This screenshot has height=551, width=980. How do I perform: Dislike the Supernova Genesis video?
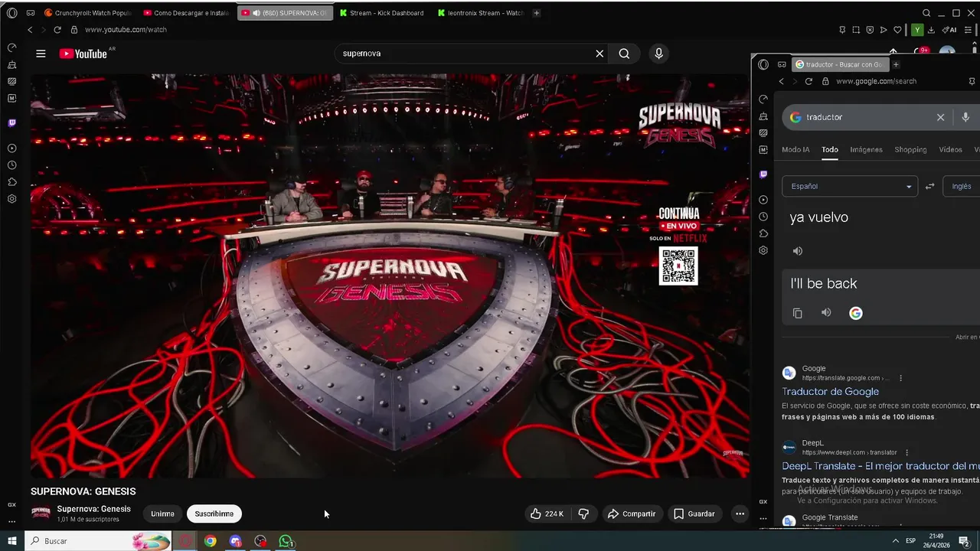pos(583,514)
